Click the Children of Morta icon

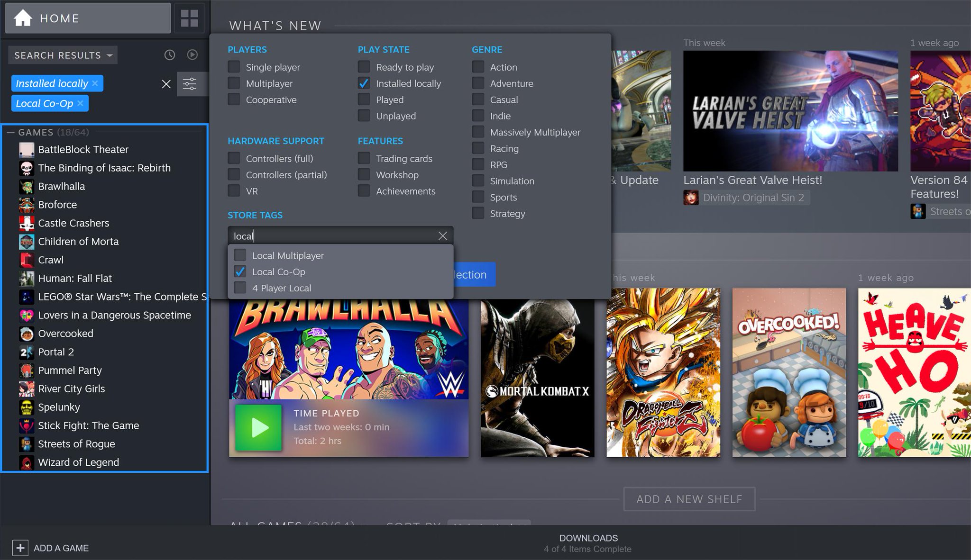click(x=27, y=242)
